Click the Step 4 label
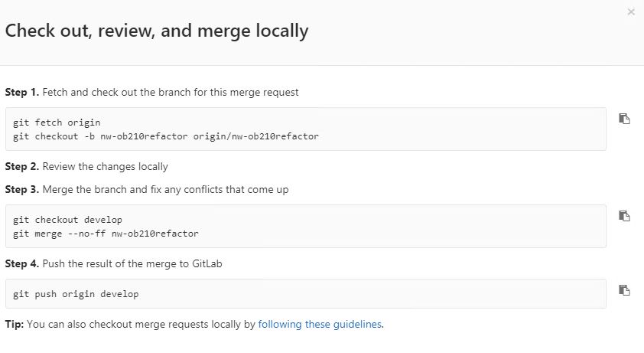Screen dimensions: 644x353 pos(21,263)
